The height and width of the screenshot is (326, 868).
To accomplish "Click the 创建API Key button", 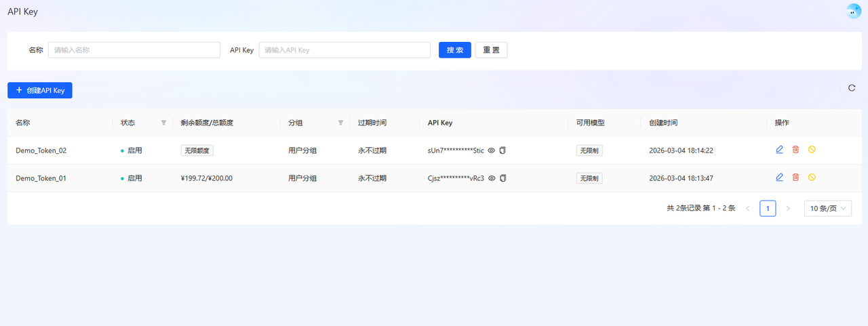I will (40, 90).
